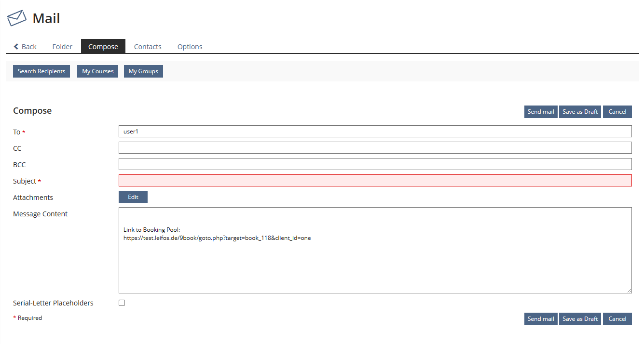Image resolution: width=644 pixels, height=344 pixels.
Task: Click the 'Link to Booking Pool:' text
Action: [151, 230]
